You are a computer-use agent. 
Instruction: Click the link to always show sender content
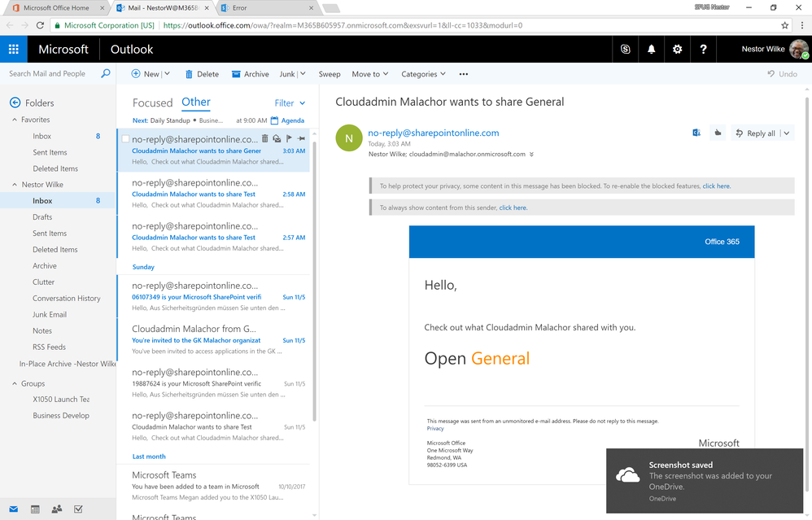point(513,208)
